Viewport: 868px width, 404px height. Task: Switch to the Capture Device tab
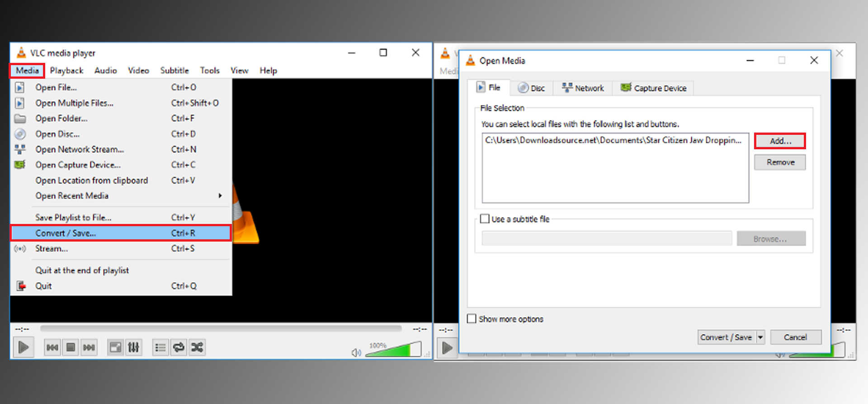653,88
